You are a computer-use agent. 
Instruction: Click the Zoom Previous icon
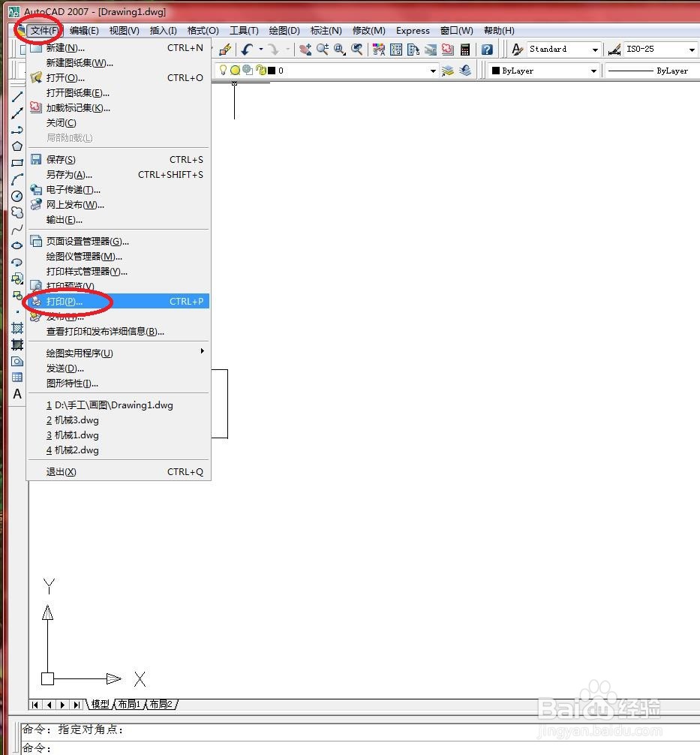point(356,49)
